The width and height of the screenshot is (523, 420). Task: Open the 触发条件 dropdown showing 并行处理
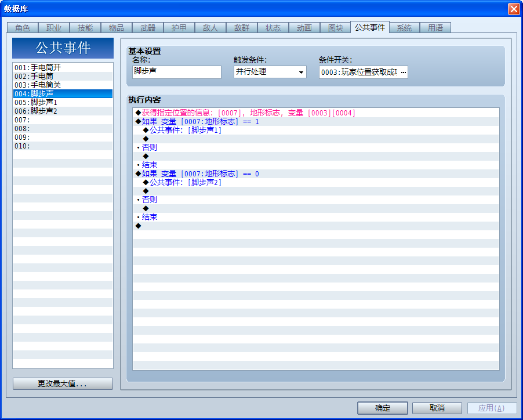(x=270, y=72)
